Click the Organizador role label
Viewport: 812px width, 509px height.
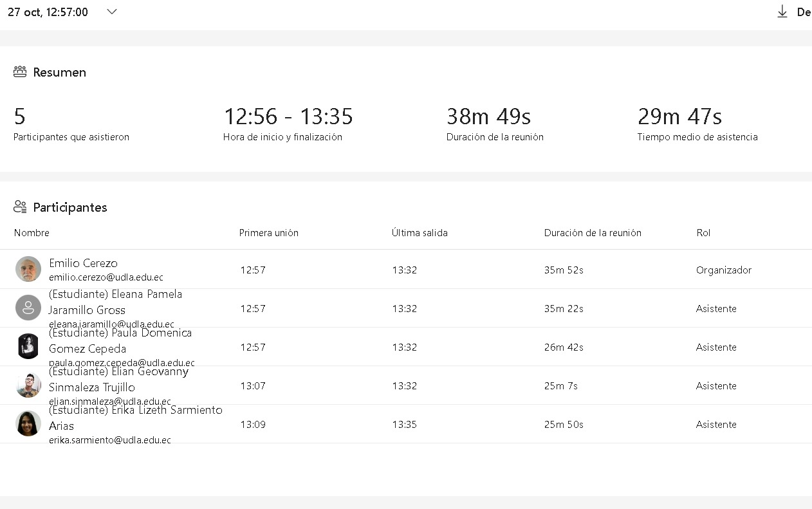click(724, 270)
